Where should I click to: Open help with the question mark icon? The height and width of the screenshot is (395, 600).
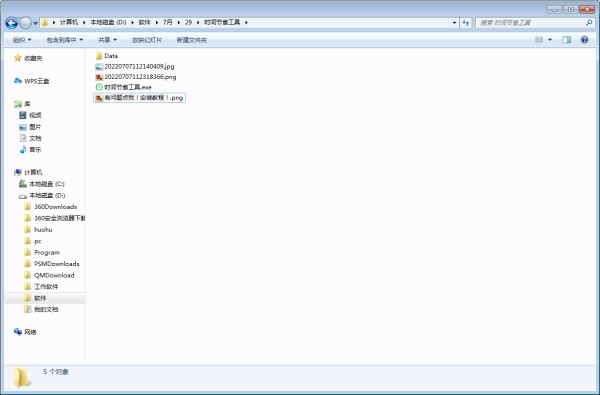click(584, 40)
